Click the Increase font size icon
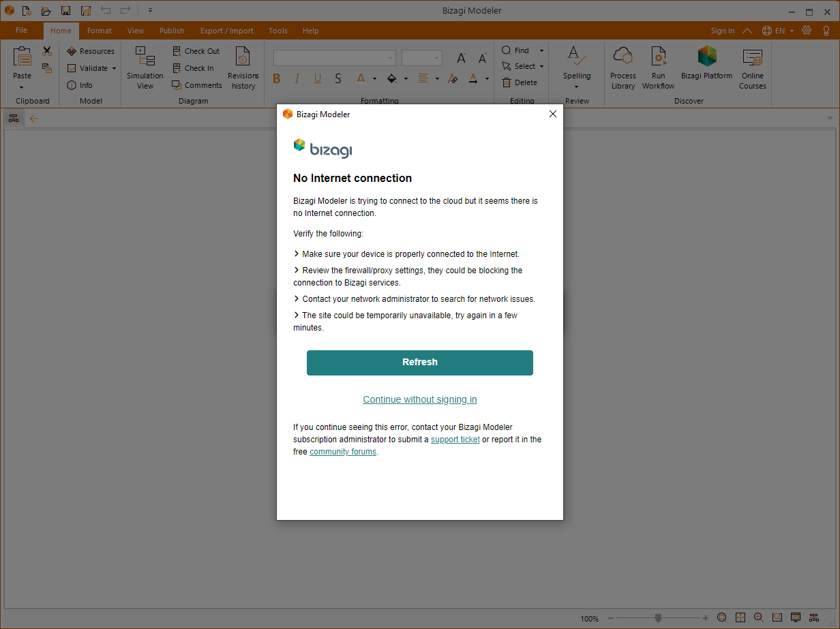Screen dimensions: 840x629 (x=462, y=59)
